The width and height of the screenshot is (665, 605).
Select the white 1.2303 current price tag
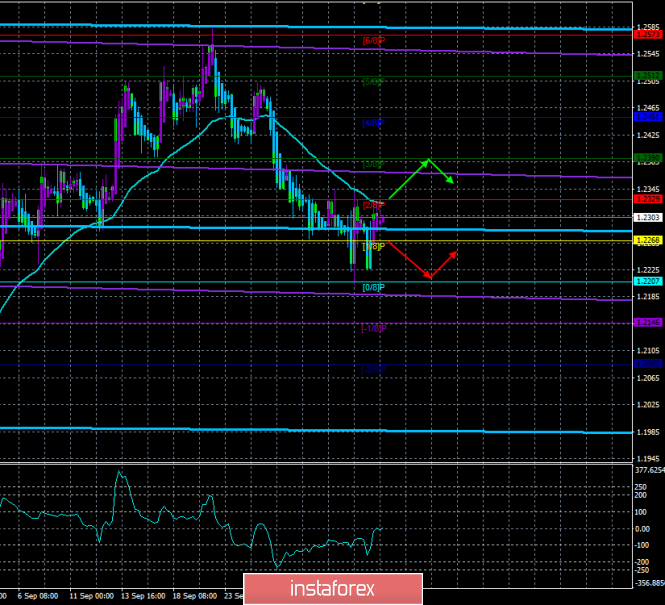(647, 217)
